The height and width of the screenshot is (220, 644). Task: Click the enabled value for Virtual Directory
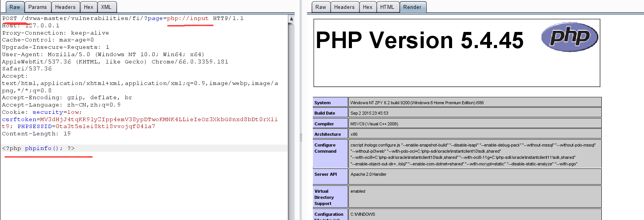click(358, 191)
